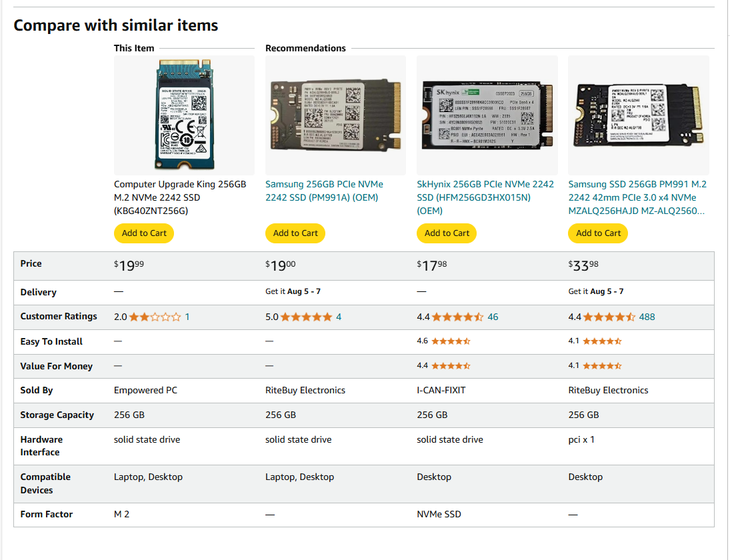Click the This Item column label
Screen dimensions: 730x560
point(133,48)
